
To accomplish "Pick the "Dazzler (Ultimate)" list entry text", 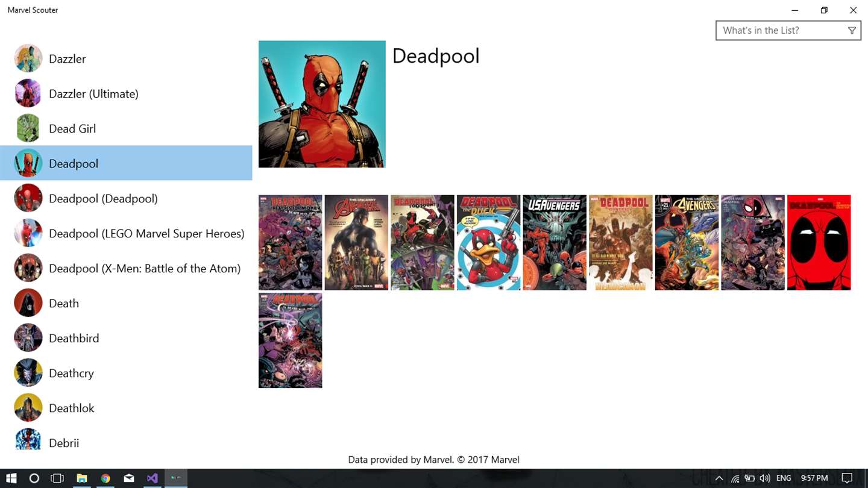I will click(93, 94).
